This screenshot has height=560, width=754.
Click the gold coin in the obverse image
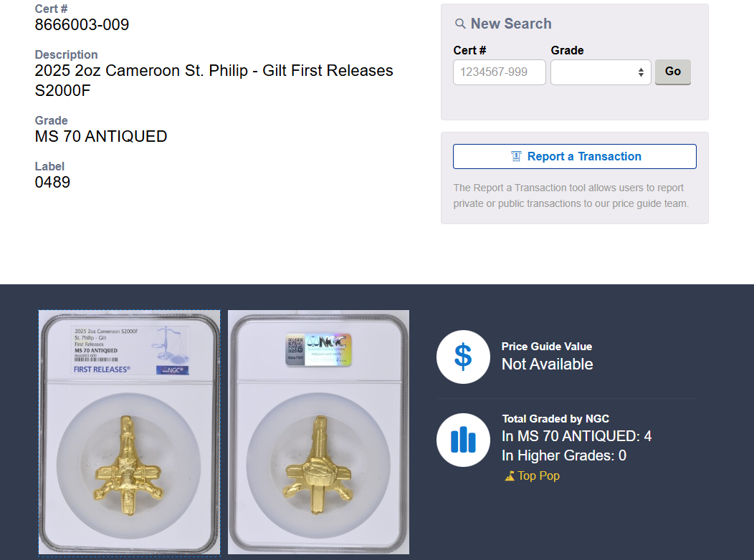click(128, 465)
